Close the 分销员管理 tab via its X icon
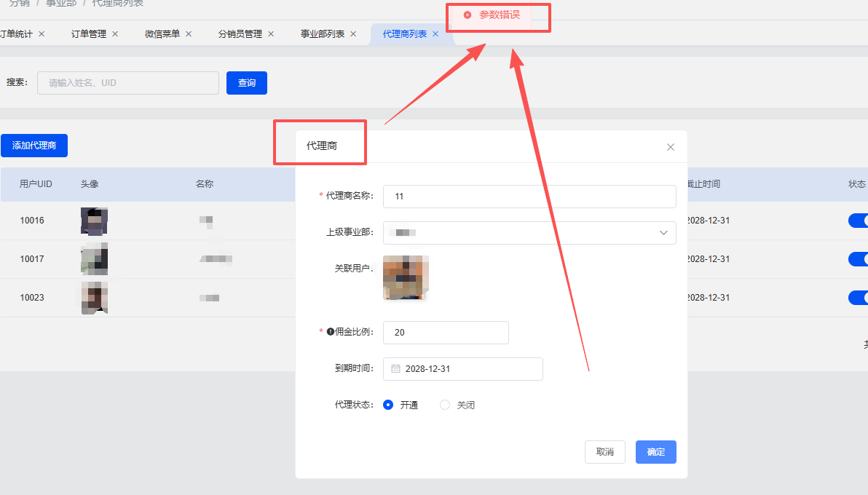 click(x=270, y=33)
